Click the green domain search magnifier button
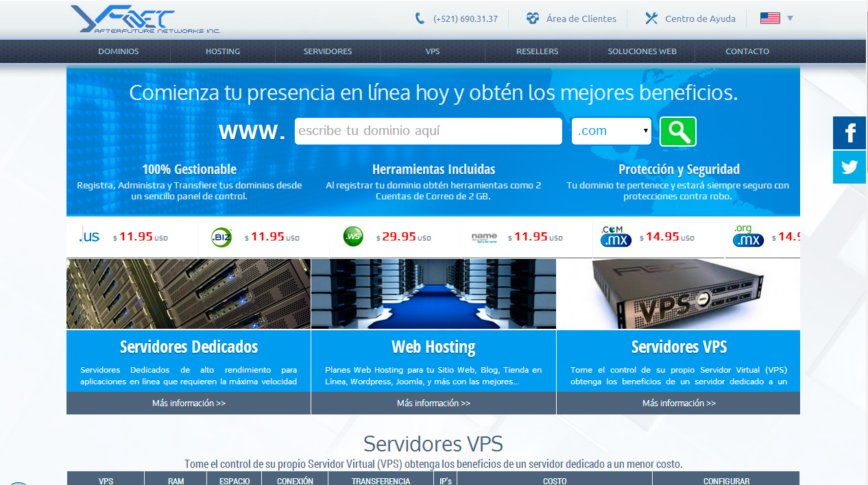Viewport: 868px width, 485px height. pyautogui.click(x=677, y=132)
